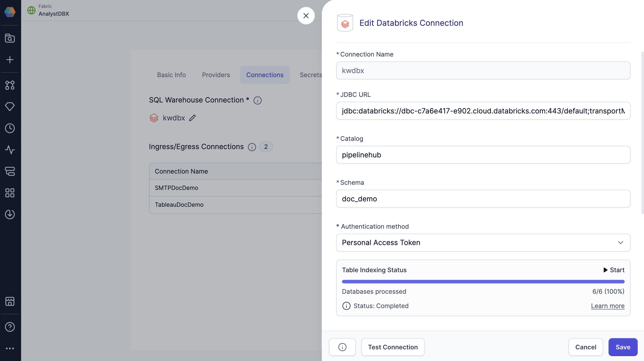Click the 6/6 (100%) databases processed value
Screen dimensions: 644x361
click(x=608, y=291)
